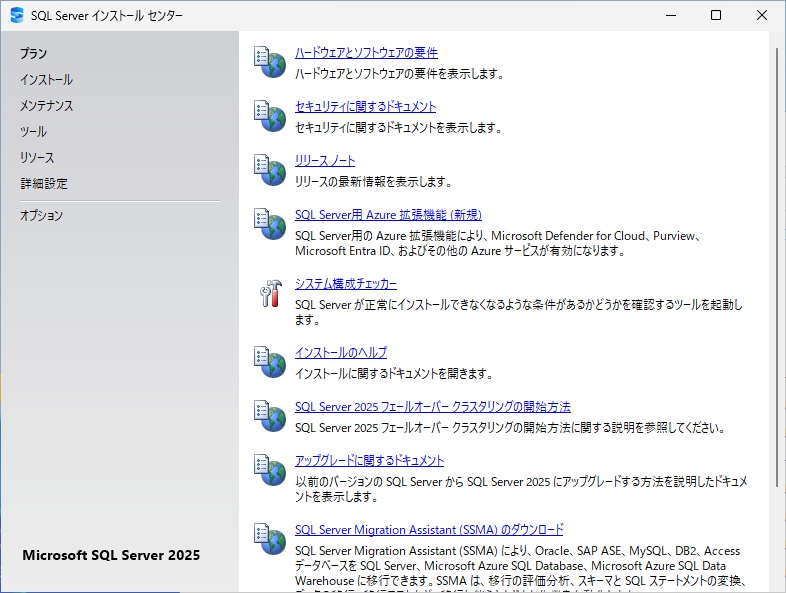Click text ハードウェアとソフトウェアの要件を表示します。
The width and height of the screenshot is (786, 593).
coord(400,74)
